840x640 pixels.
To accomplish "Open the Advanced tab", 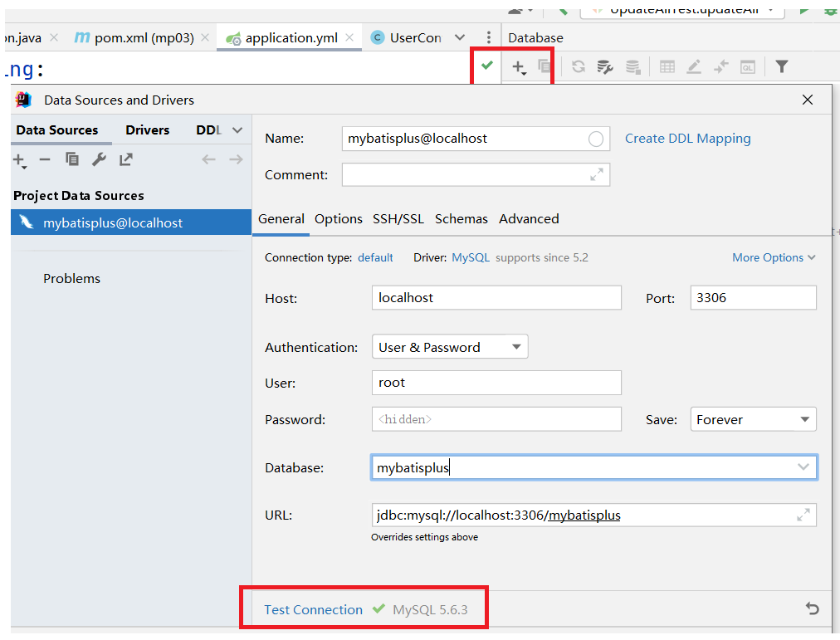I will [x=529, y=219].
